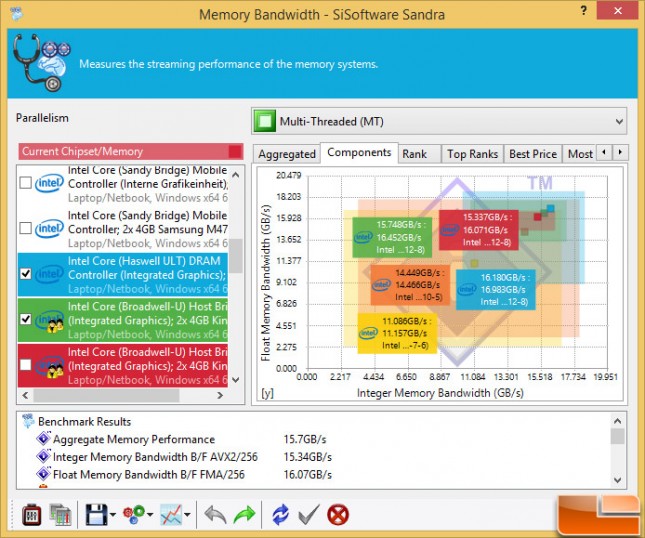The width and height of the screenshot is (645, 538).
Task: Click the 15.7GB/s aggregate result value
Action: click(x=305, y=439)
